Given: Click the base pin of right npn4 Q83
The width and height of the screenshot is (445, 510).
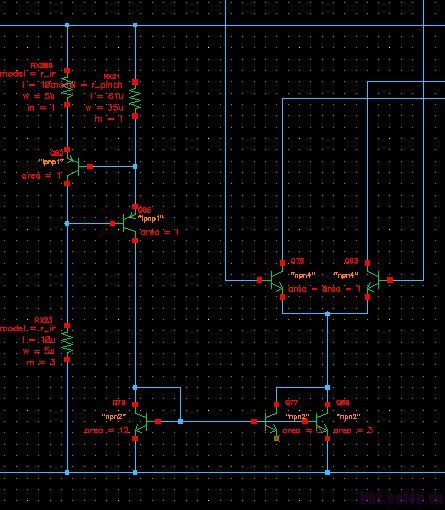Looking at the screenshot, I should (390, 280).
